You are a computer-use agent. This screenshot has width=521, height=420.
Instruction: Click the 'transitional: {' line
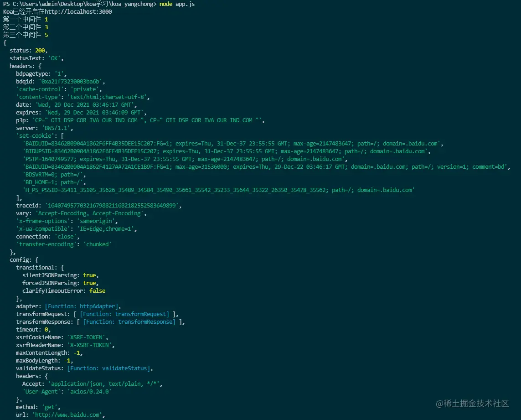(40, 268)
